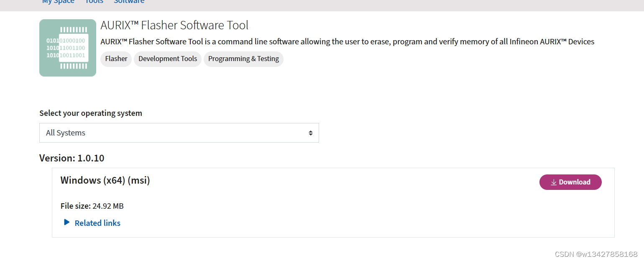Open the All Systems operating system dropdown

coord(179,133)
